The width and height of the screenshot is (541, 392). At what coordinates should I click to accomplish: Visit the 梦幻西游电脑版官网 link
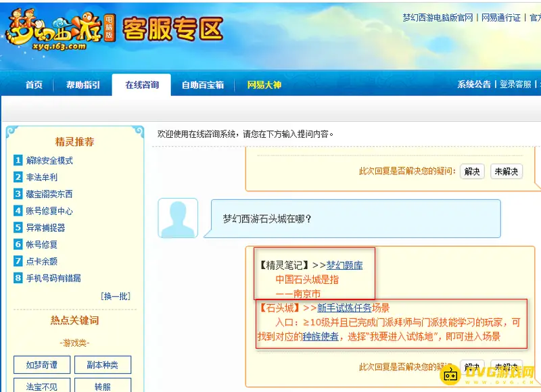tap(438, 18)
